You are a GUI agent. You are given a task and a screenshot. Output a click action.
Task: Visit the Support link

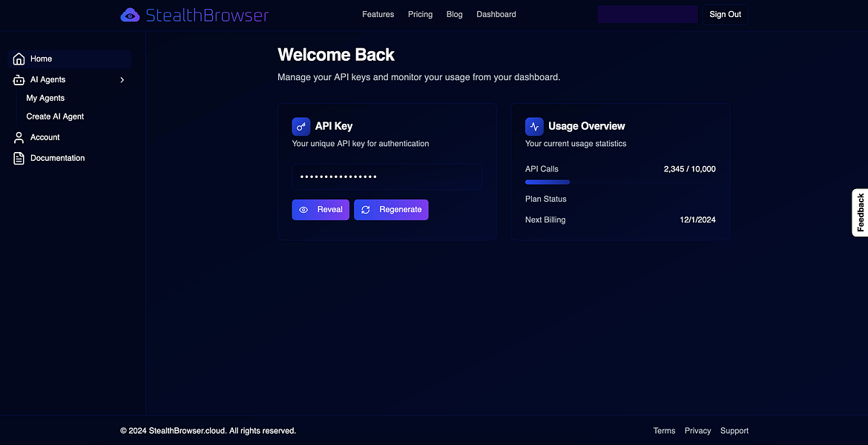coord(734,431)
